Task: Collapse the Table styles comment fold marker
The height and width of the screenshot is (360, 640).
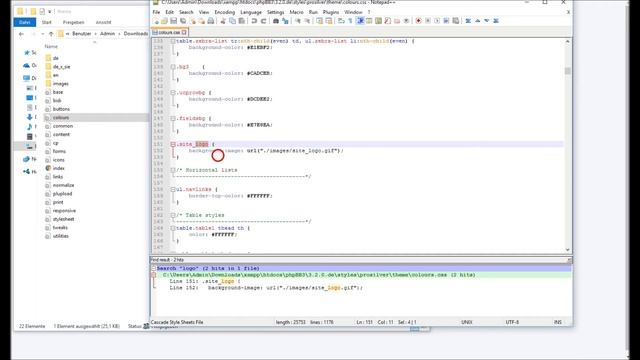Action: (x=173, y=215)
